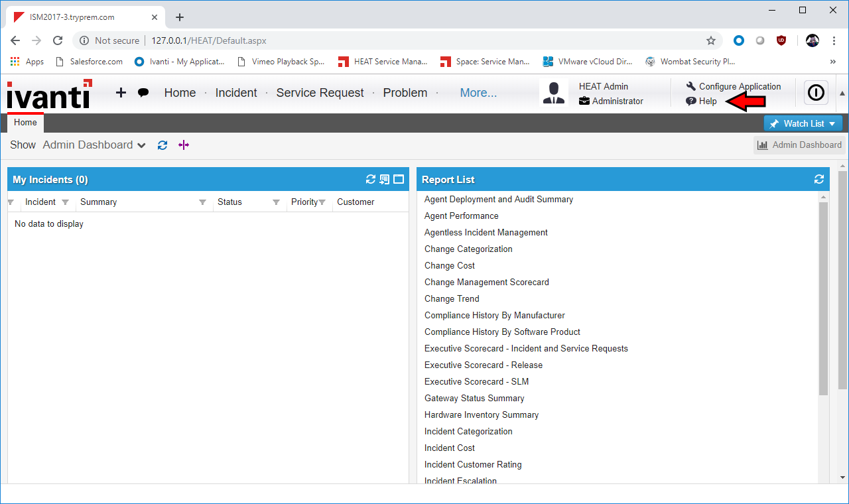Create a new record with the plus icon

point(121,93)
